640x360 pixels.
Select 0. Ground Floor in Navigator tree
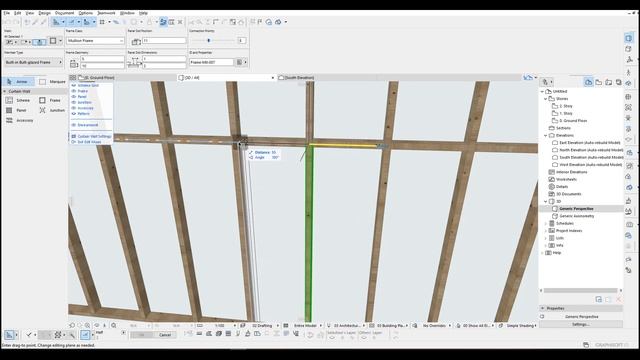[x=573, y=121]
